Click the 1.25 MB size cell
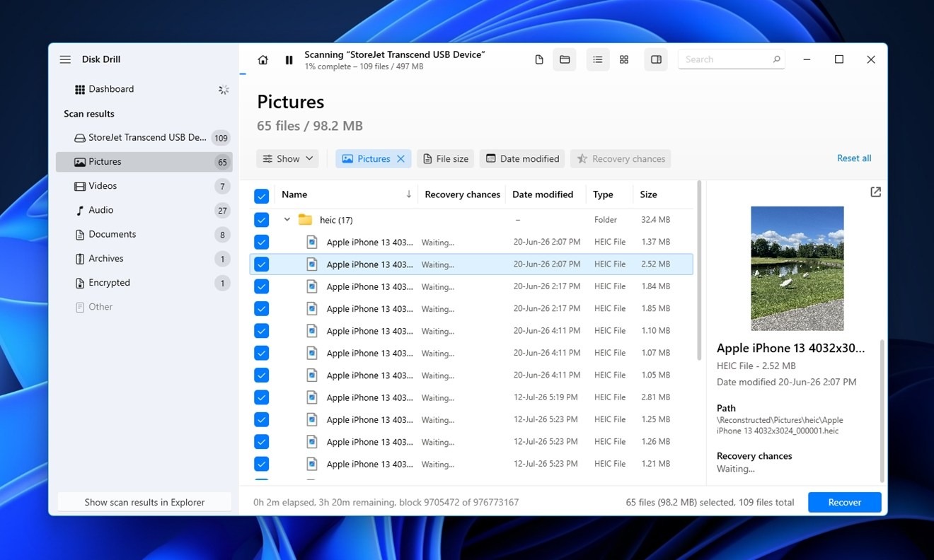Viewport: 934px width, 560px height. [x=655, y=419]
